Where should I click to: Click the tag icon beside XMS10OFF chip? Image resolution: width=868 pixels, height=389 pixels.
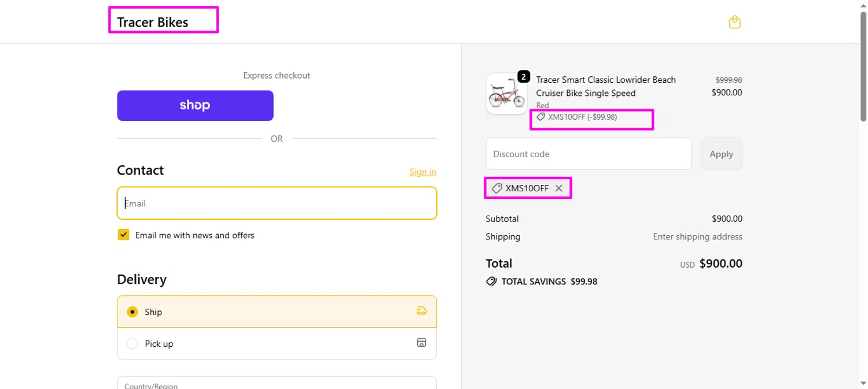(496, 188)
